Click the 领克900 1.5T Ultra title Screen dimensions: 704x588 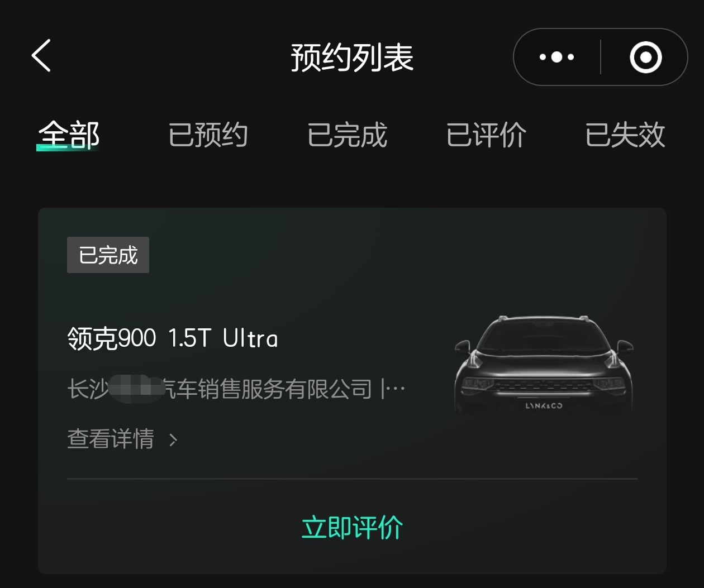(x=173, y=338)
